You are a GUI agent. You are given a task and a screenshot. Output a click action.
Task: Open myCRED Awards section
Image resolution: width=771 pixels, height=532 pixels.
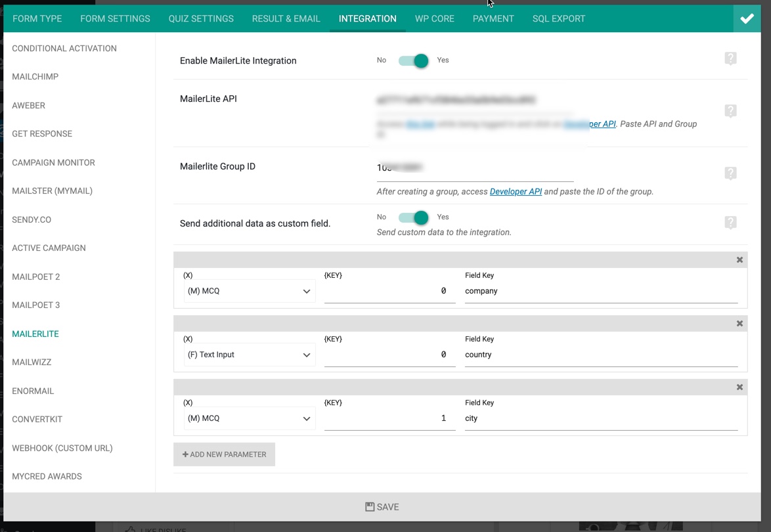click(x=47, y=476)
